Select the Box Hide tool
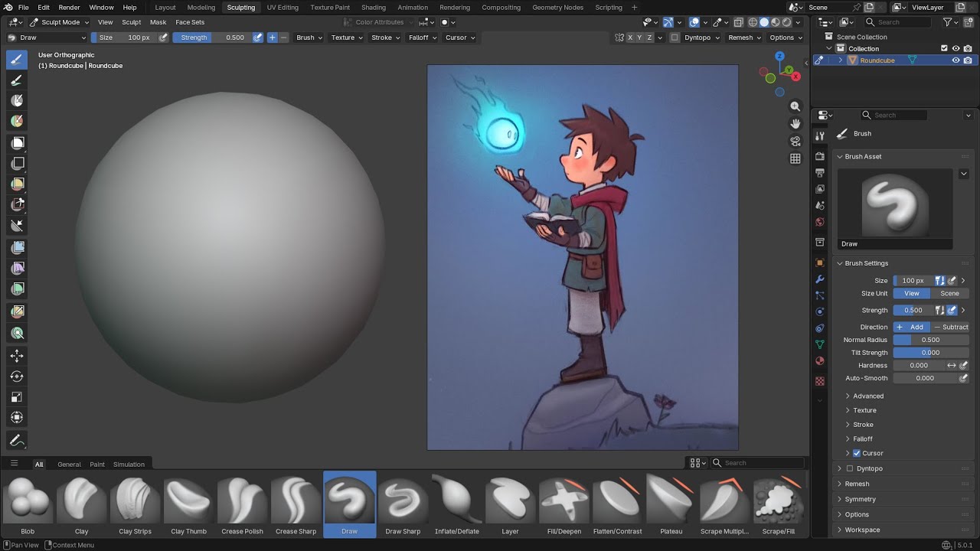Screen dimensions: 980x551 (17, 163)
